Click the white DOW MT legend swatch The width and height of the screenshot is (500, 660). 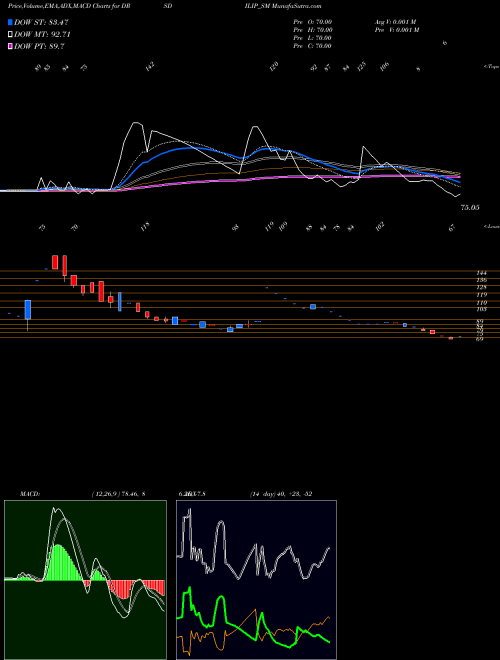(x=10, y=35)
